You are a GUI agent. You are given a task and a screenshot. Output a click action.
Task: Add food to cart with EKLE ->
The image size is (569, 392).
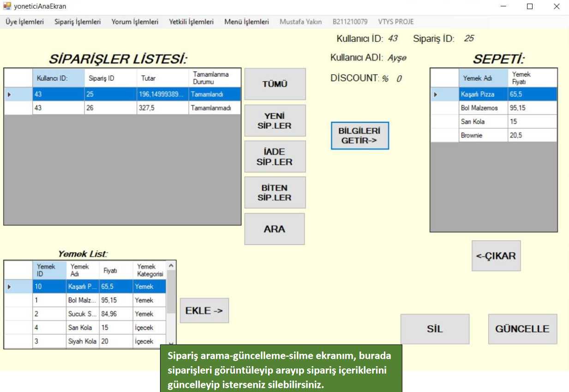pyautogui.click(x=204, y=310)
